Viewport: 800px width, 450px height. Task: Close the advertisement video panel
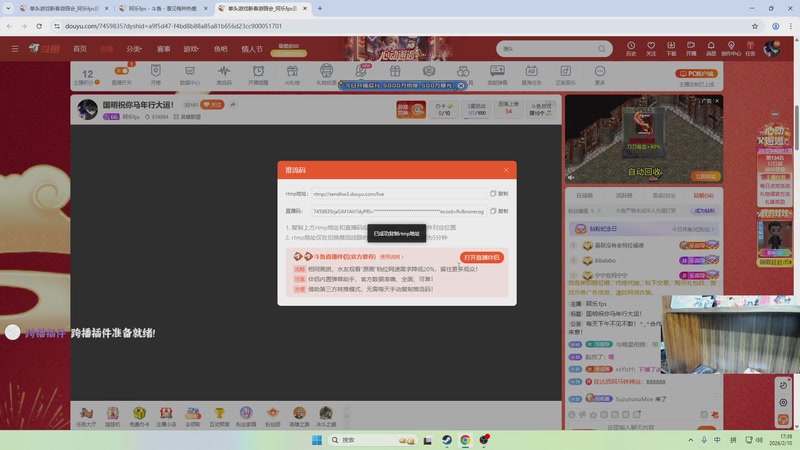717,101
